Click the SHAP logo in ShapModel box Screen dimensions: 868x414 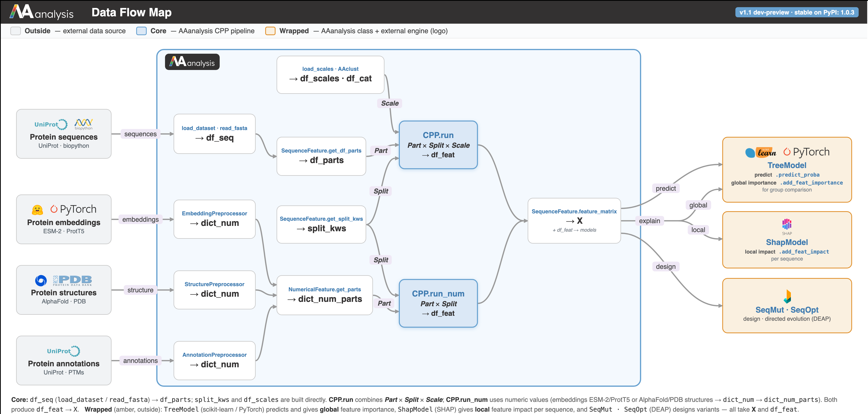coord(787,227)
